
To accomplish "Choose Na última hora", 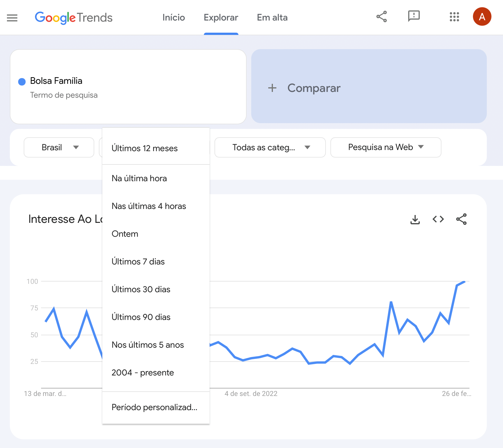I will tap(156, 178).
